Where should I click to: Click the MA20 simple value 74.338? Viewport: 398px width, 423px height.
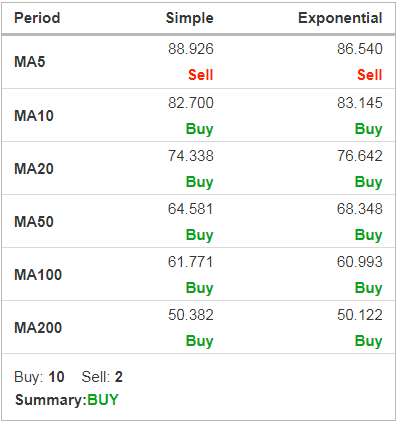tap(191, 156)
